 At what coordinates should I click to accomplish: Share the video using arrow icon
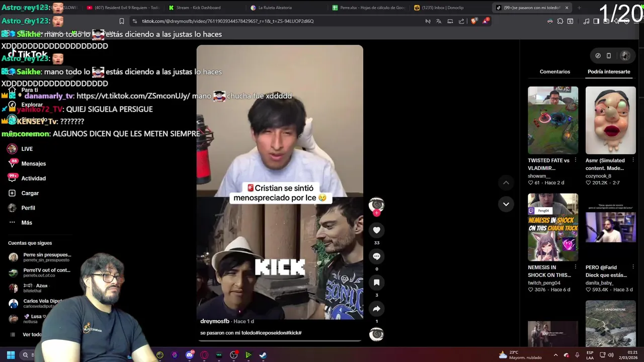pos(376,309)
